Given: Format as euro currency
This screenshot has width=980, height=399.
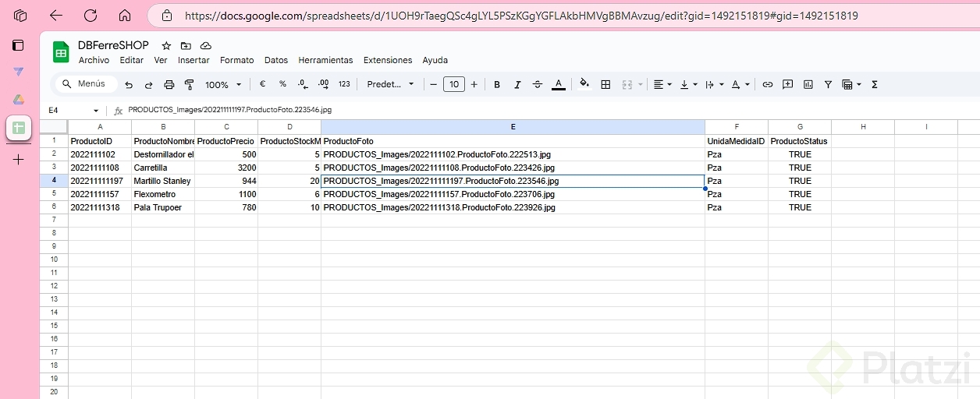Looking at the screenshot, I should 262,84.
